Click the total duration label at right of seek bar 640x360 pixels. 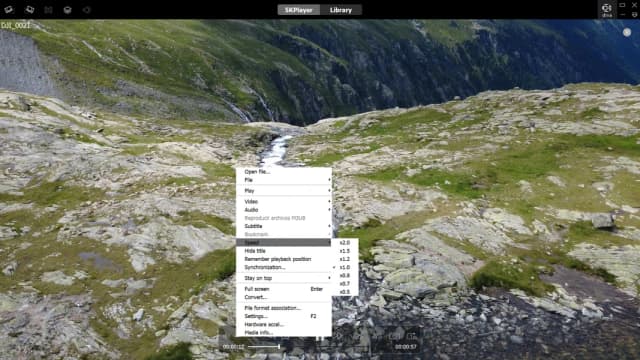tap(406, 347)
